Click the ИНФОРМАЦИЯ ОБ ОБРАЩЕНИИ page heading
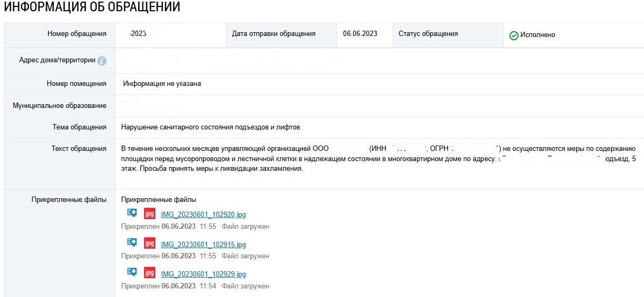The image size is (644, 297). tap(92, 7)
